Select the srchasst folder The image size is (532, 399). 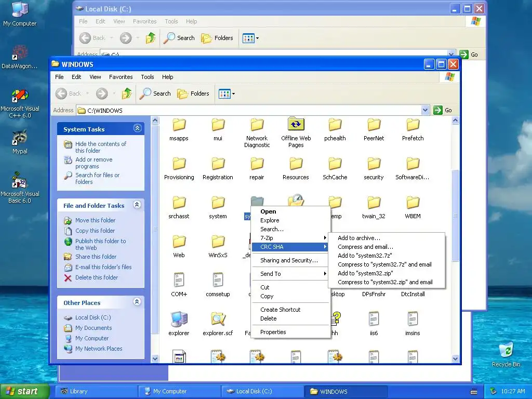[x=179, y=203]
